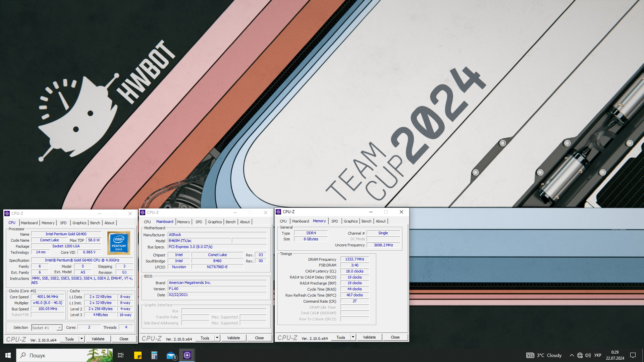Click the CPU-Z title icon of the Mainboard window
The height and width of the screenshot is (362, 644).
point(143,213)
